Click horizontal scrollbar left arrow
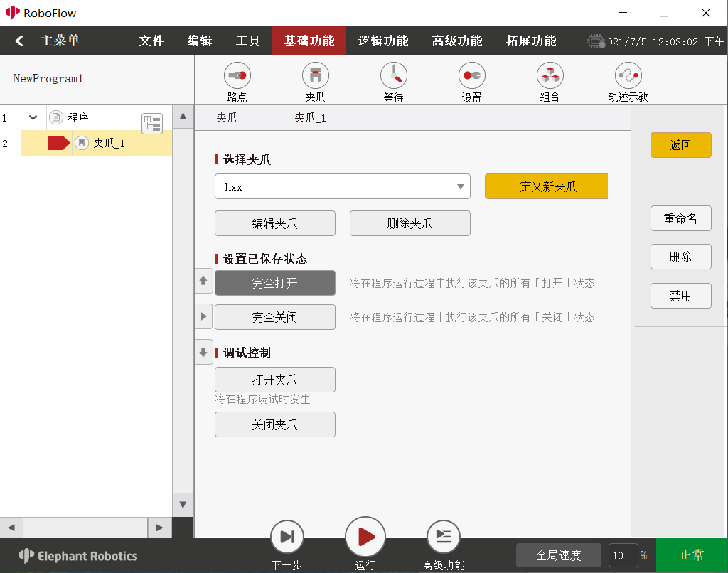728x573 pixels. (11, 528)
